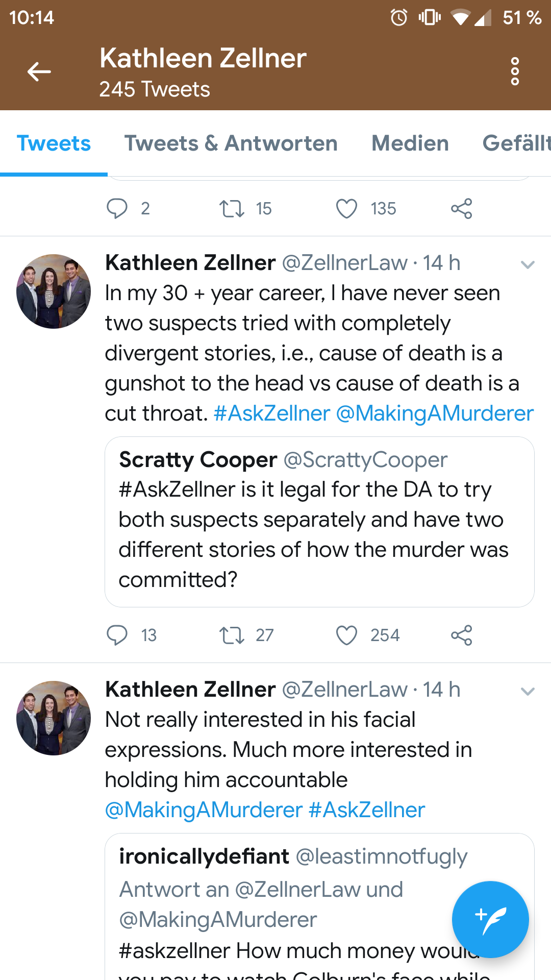Share the 30+ year career tweet
Image resolution: width=551 pixels, height=980 pixels.
tap(461, 635)
